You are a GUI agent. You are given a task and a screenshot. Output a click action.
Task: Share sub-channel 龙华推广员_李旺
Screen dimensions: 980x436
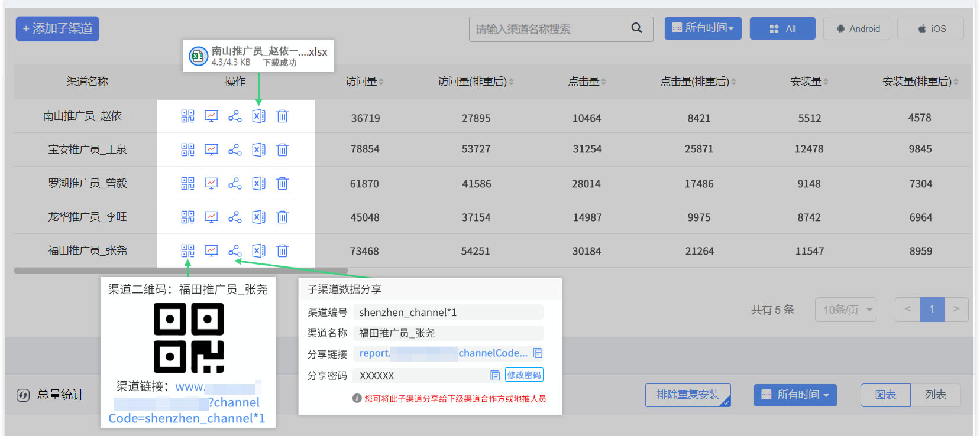[235, 217]
